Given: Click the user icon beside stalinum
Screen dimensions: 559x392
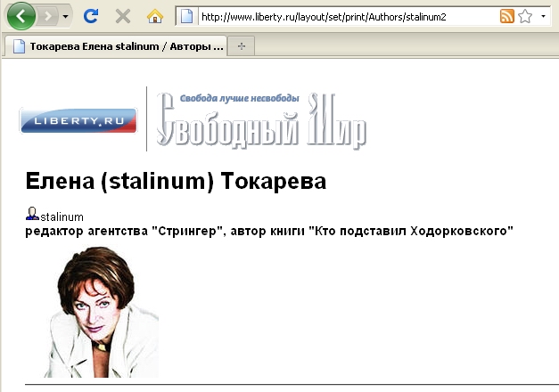Looking at the screenshot, I should [x=32, y=214].
